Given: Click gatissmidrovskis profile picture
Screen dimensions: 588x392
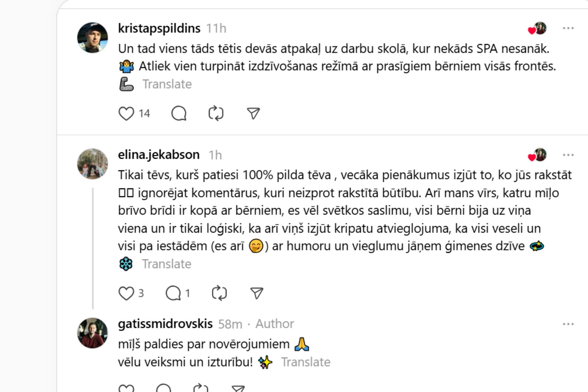Looking at the screenshot, I should 92,333.
